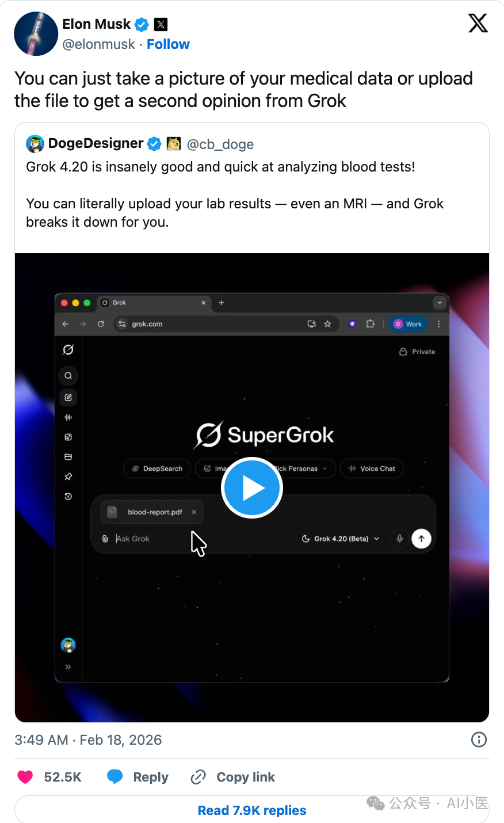Click the blue reply bubble icon

coord(115,777)
